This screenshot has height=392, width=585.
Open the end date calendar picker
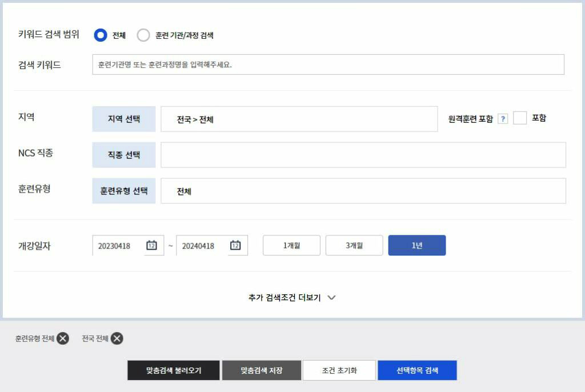coord(238,245)
